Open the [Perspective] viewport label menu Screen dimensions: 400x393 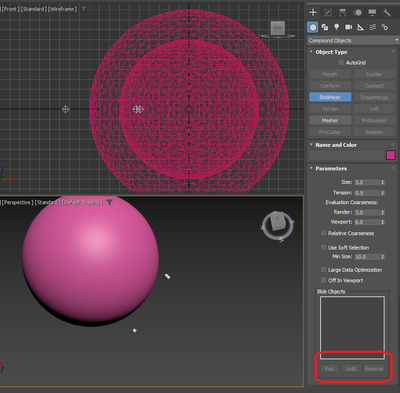pyautogui.click(x=17, y=203)
